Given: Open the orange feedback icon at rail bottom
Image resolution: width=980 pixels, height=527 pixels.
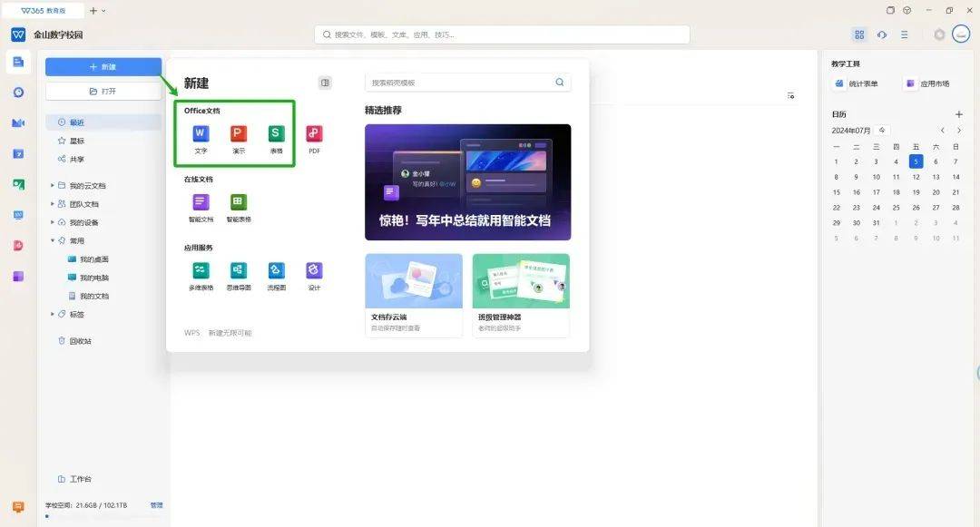Looking at the screenshot, I should (18, 507).
